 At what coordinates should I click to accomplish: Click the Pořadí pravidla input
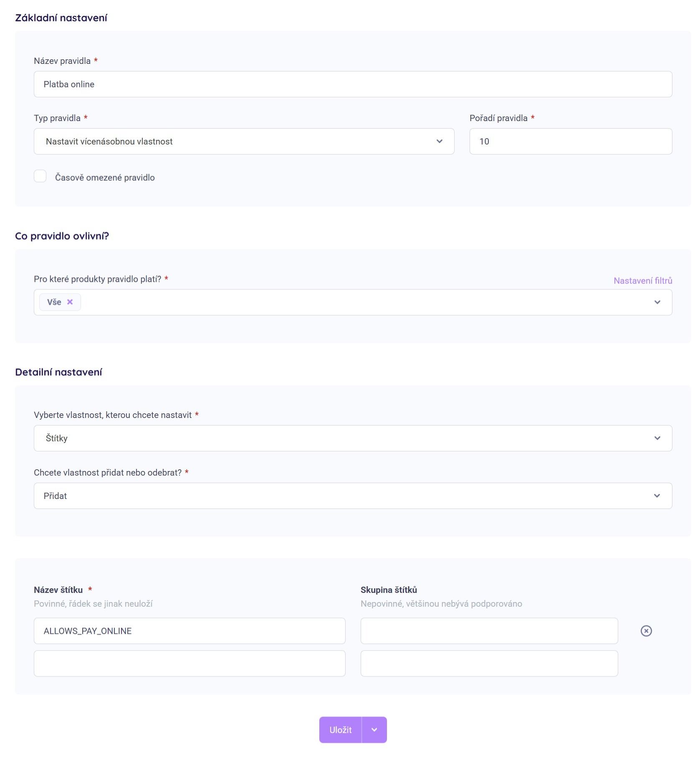click(x=571, y=142)
